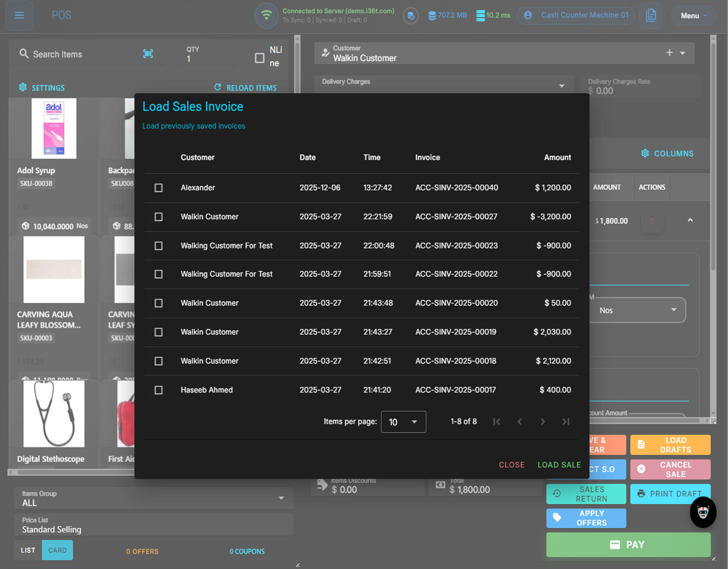Close the Load Sales Invoice dialog
The image size is (728, 569).
(x=511, y=465)
